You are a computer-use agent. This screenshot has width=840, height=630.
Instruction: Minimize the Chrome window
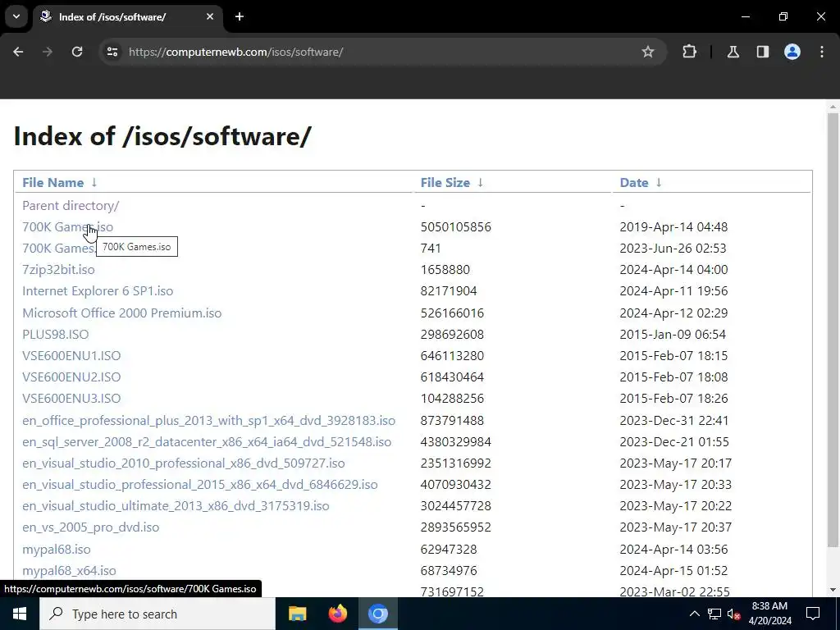click(745, 16)
